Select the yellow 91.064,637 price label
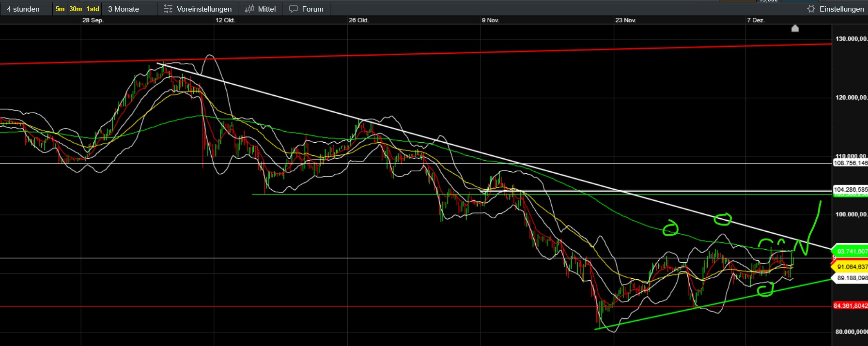Screen dimensions: 868x346 (x=852, y=267)
